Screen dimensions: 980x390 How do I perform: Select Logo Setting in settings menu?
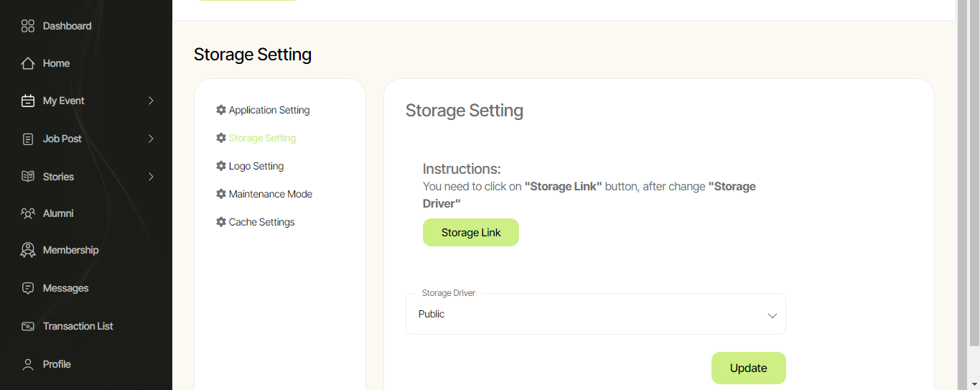[x=256, y=166]
